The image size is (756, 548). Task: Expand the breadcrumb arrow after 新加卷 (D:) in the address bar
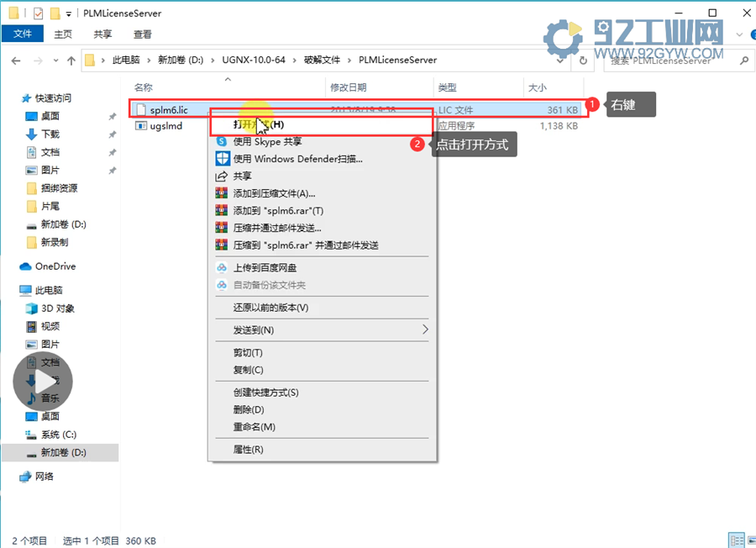pos(213,61)
